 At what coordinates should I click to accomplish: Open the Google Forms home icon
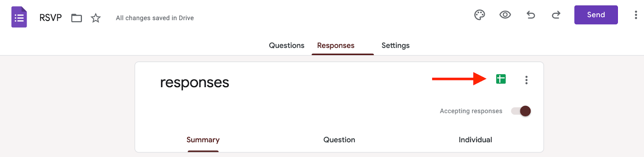pyautogui.click(x=19, y=17)
